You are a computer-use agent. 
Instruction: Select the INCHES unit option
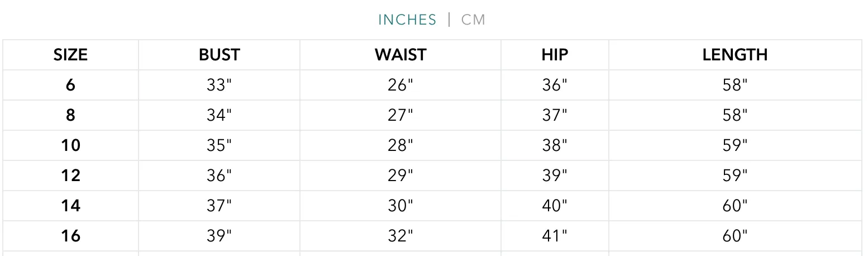point(407,20)
